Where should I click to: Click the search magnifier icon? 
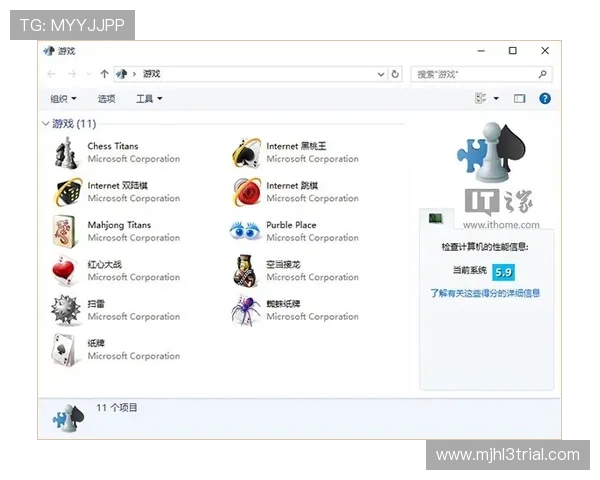tap(542, 74)
